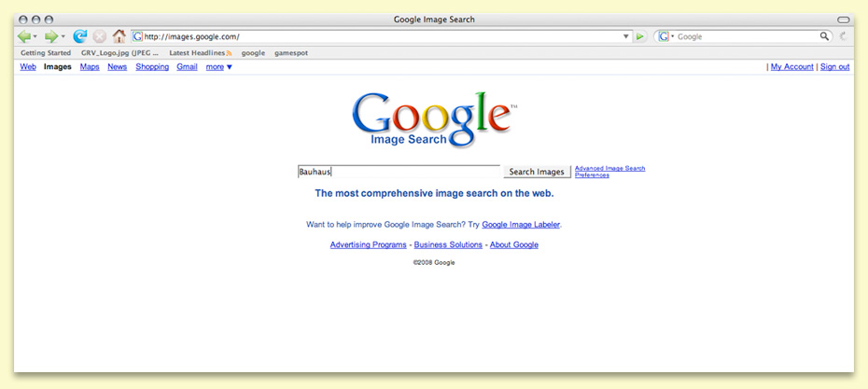868x389 pixels.
Task: Open the 'more' Google services dropdown
Action: pos(219,67)
